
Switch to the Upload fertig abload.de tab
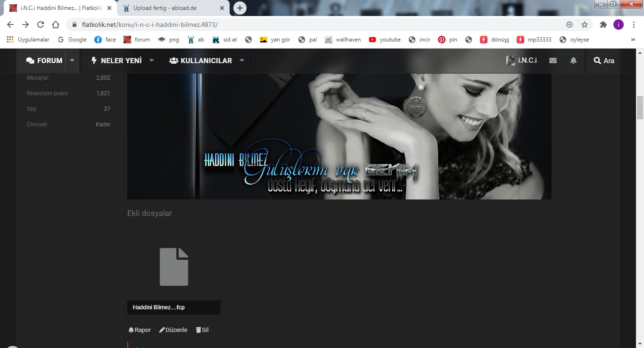171,8
